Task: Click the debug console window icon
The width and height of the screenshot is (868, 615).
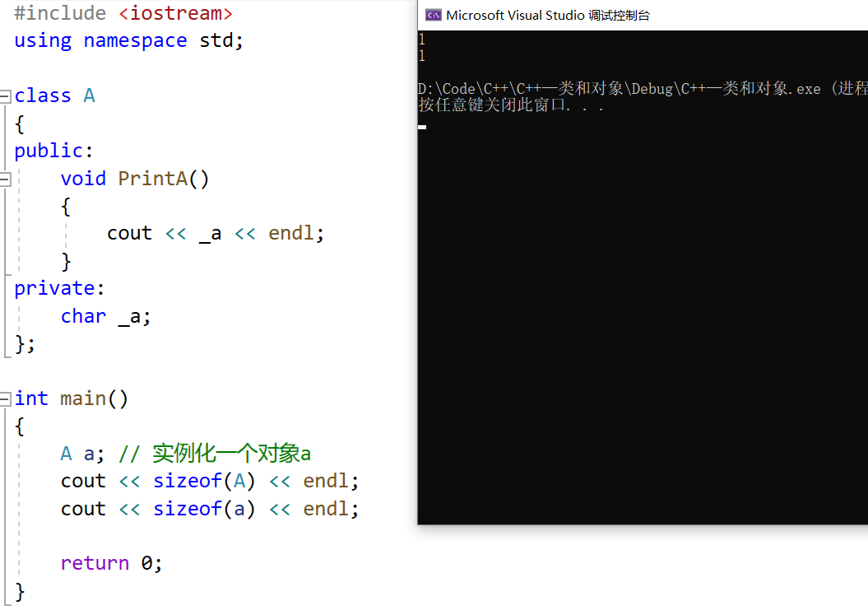Action: (434, 15)
